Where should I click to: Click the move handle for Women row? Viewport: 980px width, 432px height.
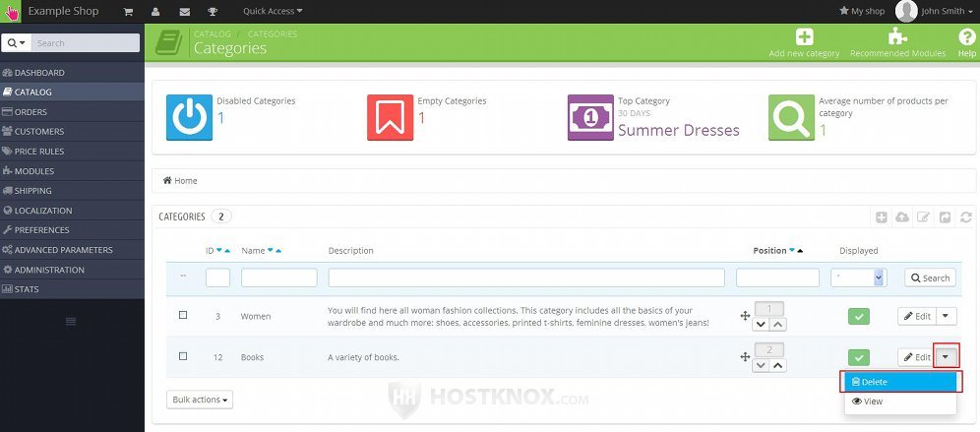745,316
